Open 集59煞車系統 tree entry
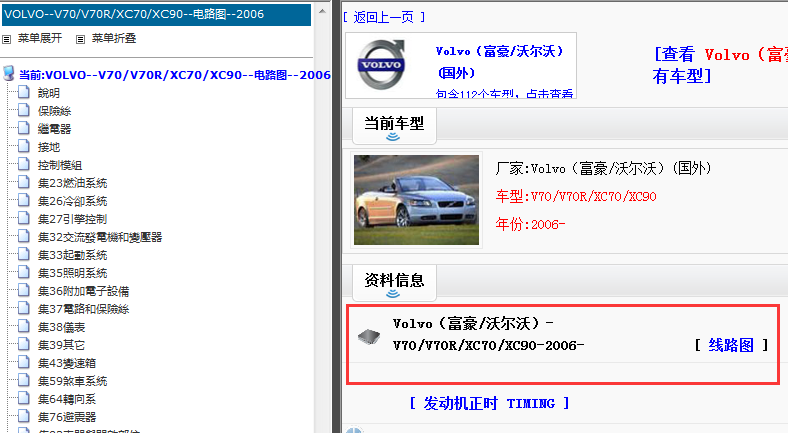This screenshot has height=433, width=788. [72, 381]
